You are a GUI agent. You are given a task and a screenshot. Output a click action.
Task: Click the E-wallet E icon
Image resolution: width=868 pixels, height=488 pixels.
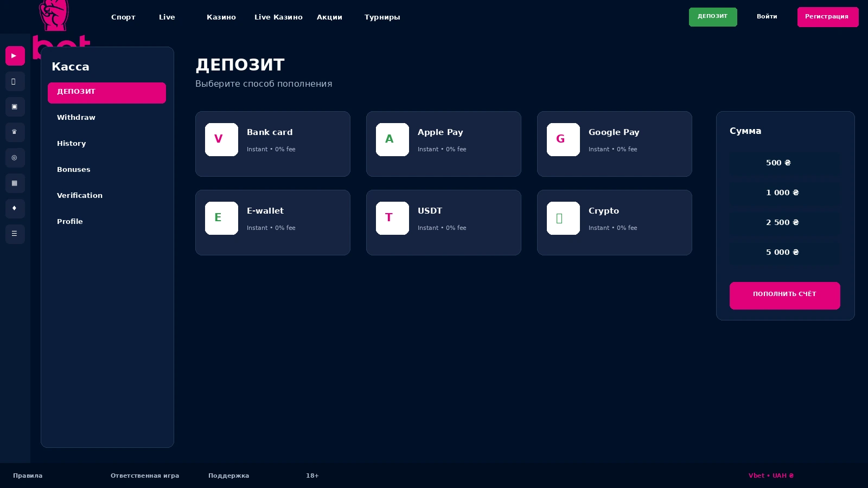221,218
